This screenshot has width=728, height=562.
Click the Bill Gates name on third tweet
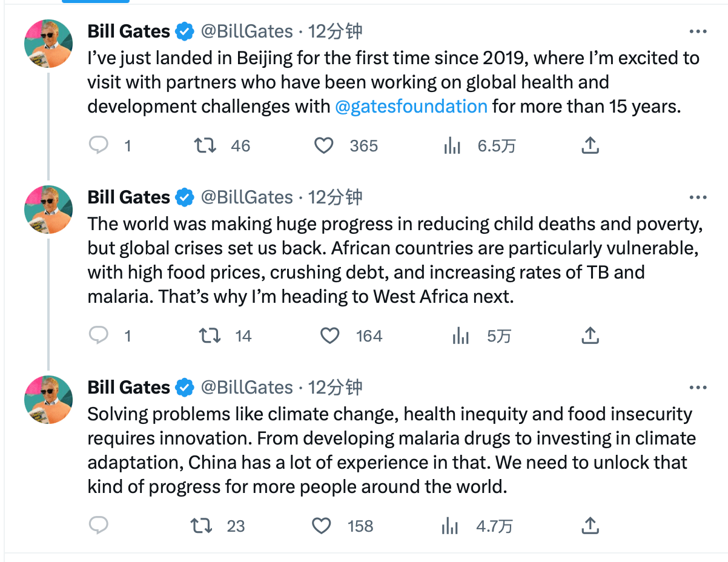pyautogui.click(x=128, y=388)
